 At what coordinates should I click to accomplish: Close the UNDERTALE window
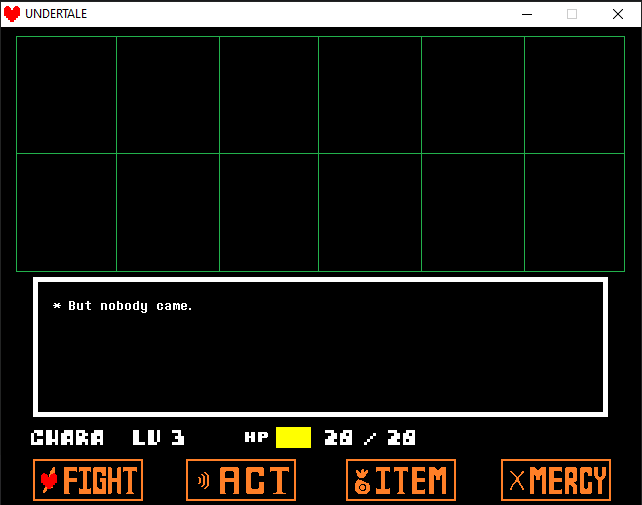click(618, 14)
